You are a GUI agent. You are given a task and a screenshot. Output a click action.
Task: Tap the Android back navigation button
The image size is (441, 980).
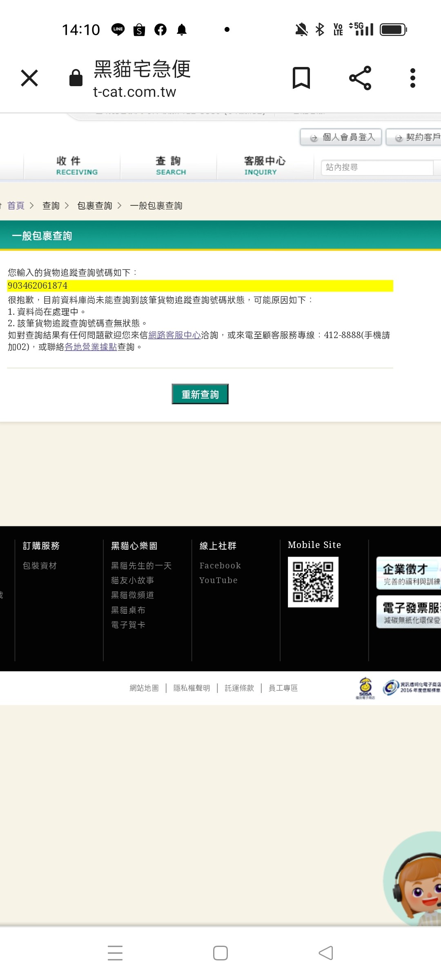[x=326, y=953]
